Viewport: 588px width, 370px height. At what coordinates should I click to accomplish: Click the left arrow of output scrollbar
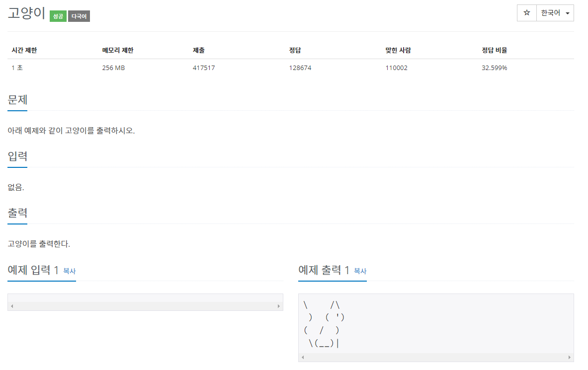pos(302,357)
